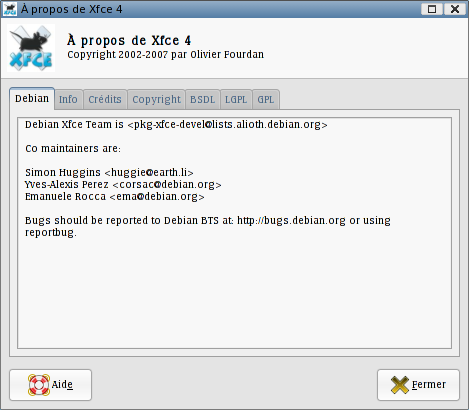The image size is (469, 410).
Task: Click the pkg-xfce-devel mailing list address
Action: click(227, 125)
